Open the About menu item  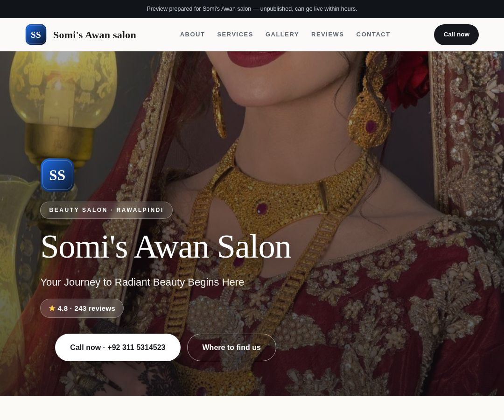(192, 35)
